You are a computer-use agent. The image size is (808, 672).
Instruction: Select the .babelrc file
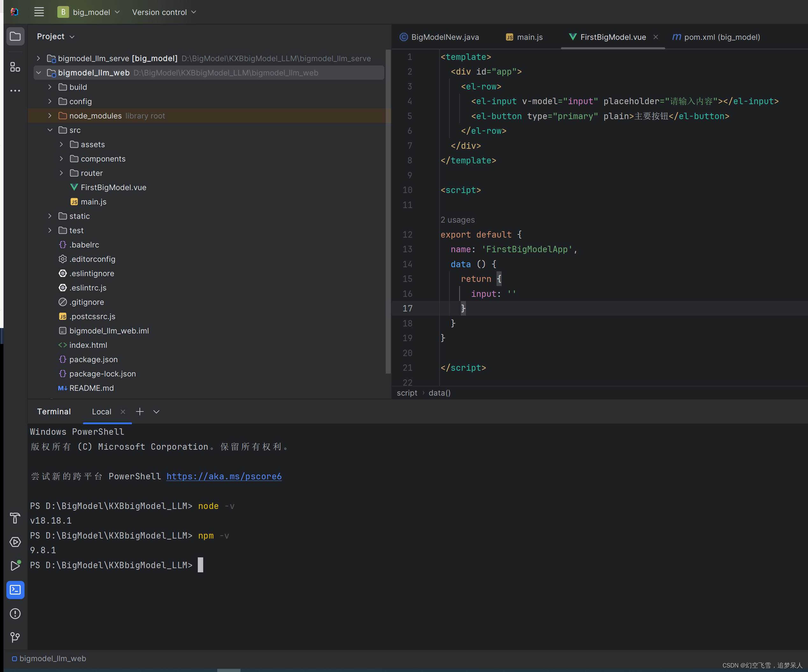click(79, 245)
